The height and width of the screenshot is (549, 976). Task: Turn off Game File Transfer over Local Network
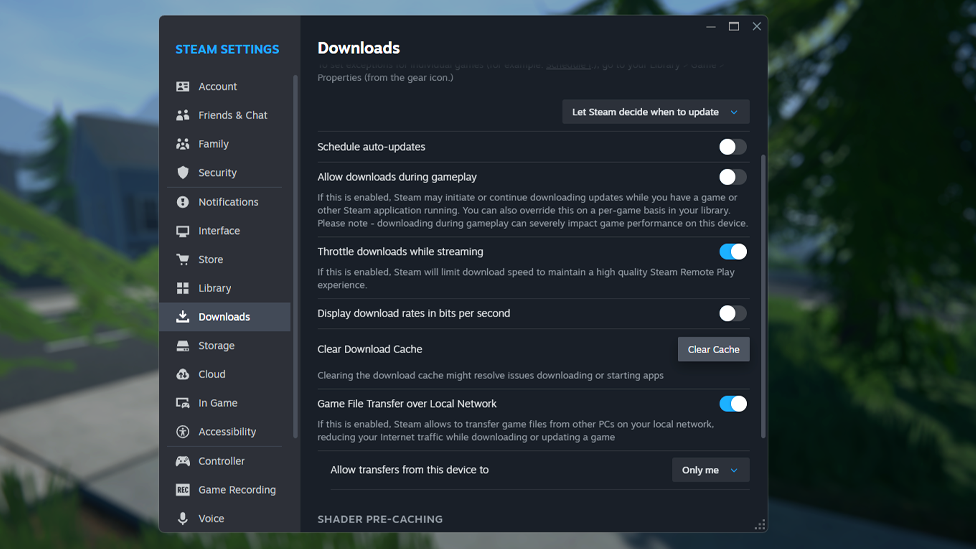[733, 403]
